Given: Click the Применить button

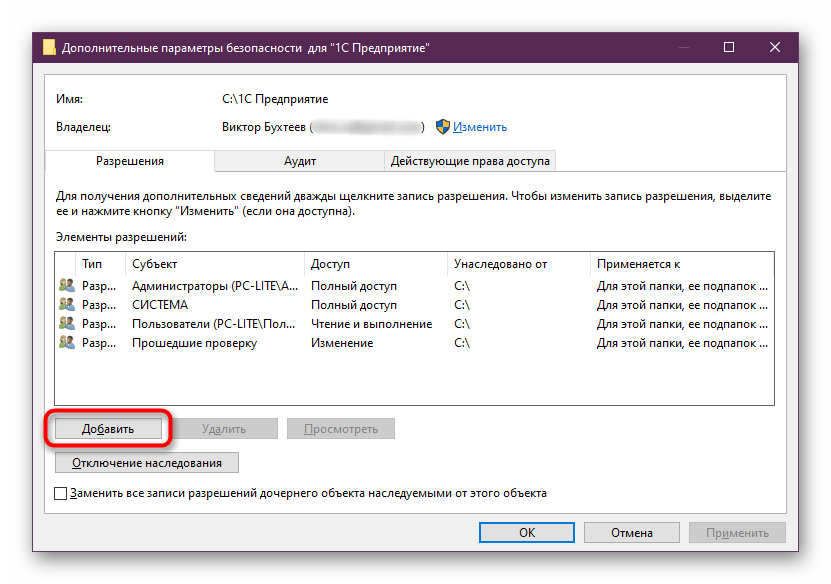Looking at the screenshot, I should pos(737,533).
